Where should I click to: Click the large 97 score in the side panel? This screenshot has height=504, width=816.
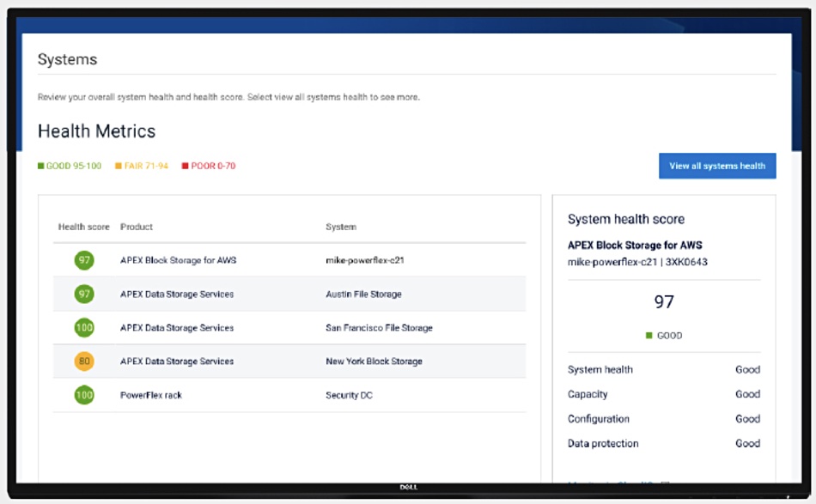(664, 301)
